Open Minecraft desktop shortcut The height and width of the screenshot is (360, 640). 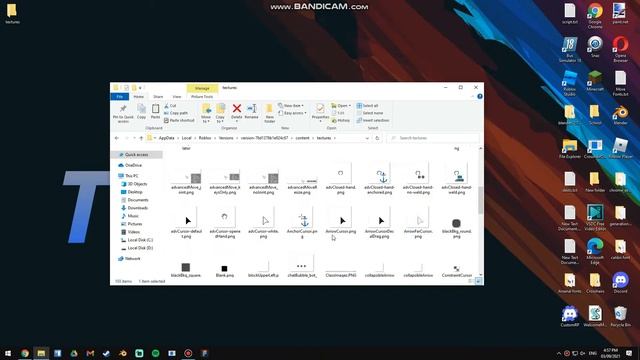tap(595, 81)
